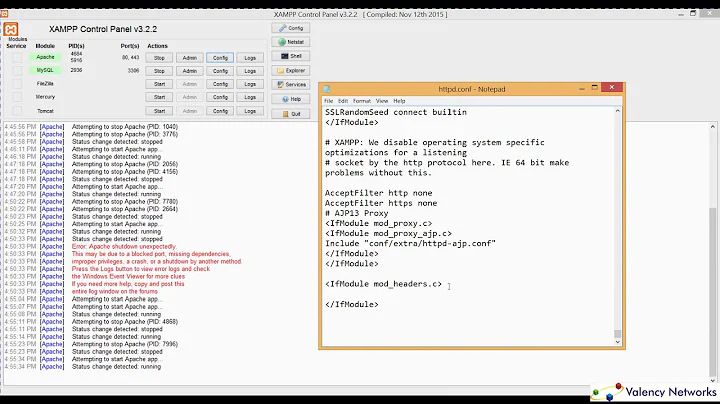View Mercury Logs
Screen dimensions: 720x404
coord(250,97)
